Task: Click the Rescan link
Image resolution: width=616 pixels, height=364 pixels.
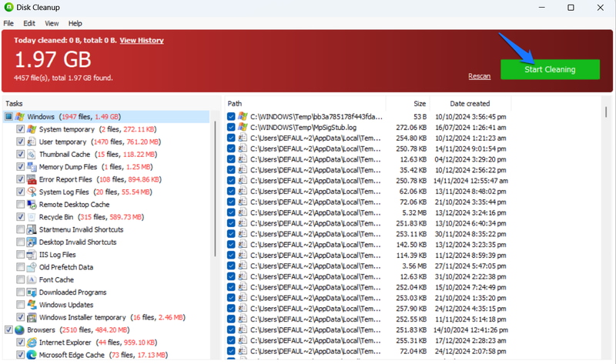Action: (x=479, y=76)
